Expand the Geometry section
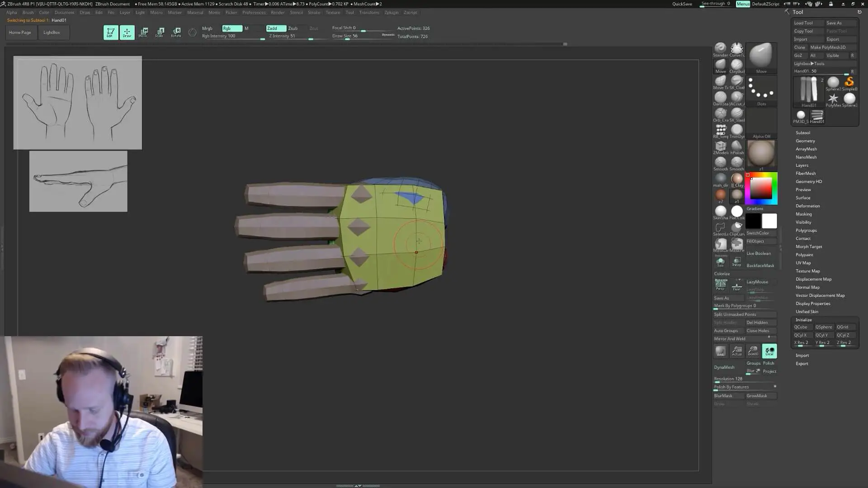The width and height of the screenshot is (868, 488). pyautogui.click(x=805, y=141)
